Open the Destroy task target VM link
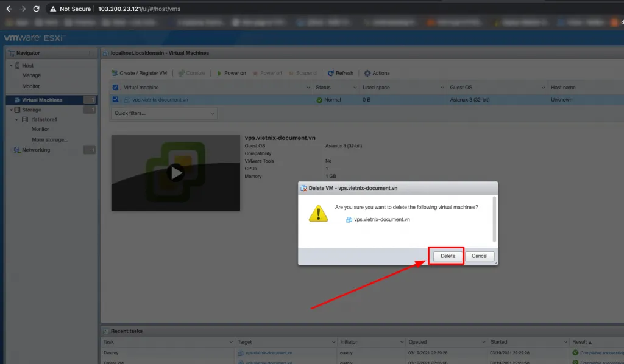The height and width of the screenshot is (364, 624). pos(269,353)
